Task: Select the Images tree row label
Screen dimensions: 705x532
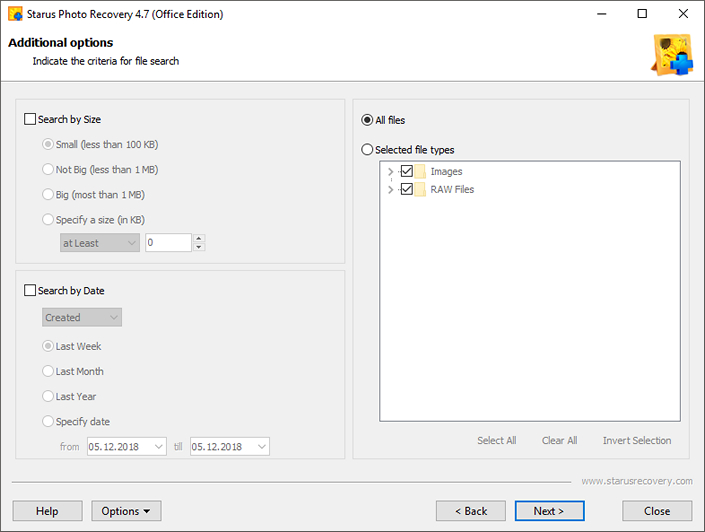Action: coord(446,171)
